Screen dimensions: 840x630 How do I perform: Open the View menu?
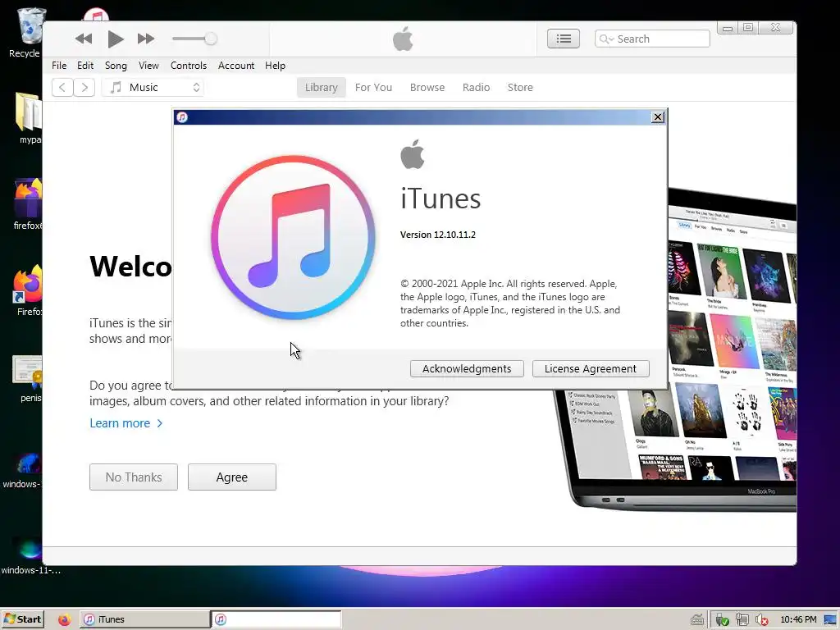tap(148, 66)
